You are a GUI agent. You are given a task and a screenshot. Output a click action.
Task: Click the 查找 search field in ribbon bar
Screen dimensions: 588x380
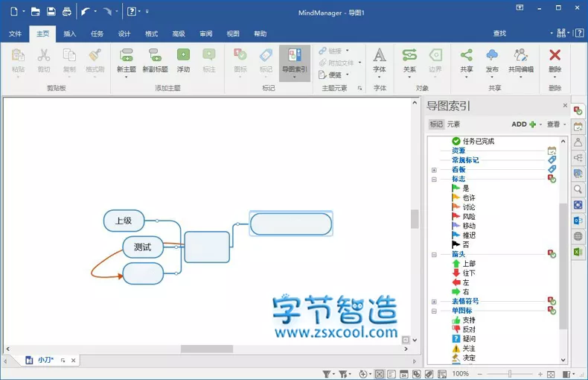(x=520, y=34)
